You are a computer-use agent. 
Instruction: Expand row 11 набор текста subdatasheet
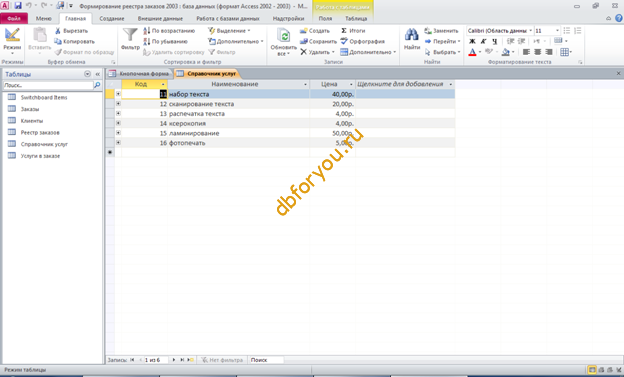[x=118, y=94]
